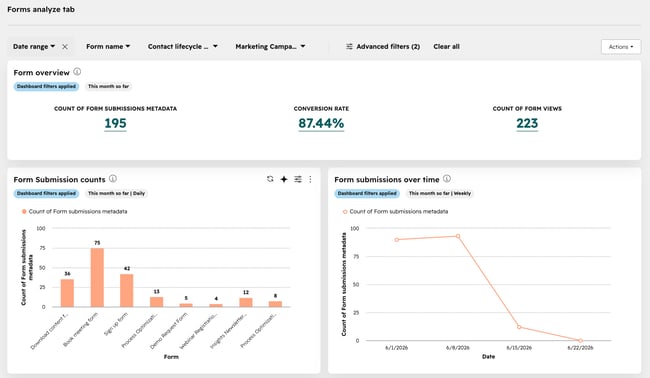This screenshot has height=378, width=650.
Task: Toggle the bar chart legend Count of Form submissions metadata
Action: (74, 211)
